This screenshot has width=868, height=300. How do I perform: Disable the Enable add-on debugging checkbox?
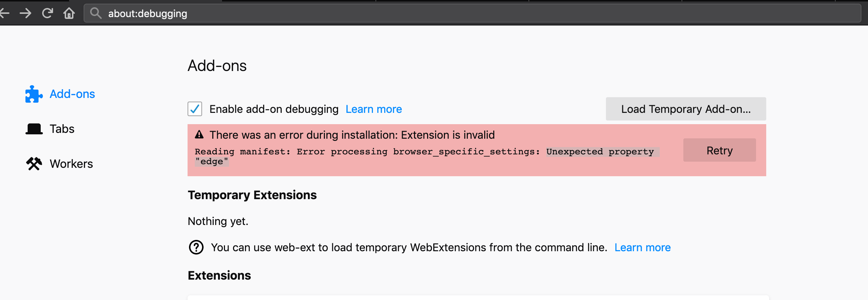(194, 109)
